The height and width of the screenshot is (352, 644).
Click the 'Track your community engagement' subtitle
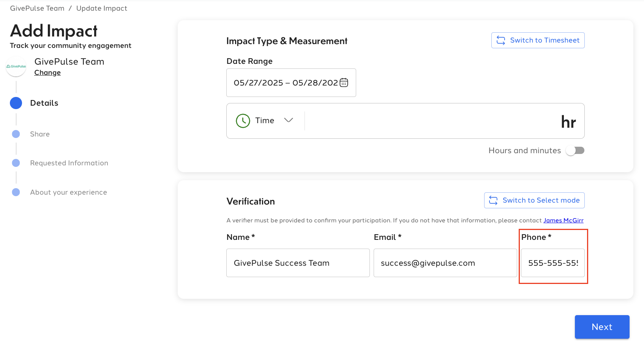point(71,46)
